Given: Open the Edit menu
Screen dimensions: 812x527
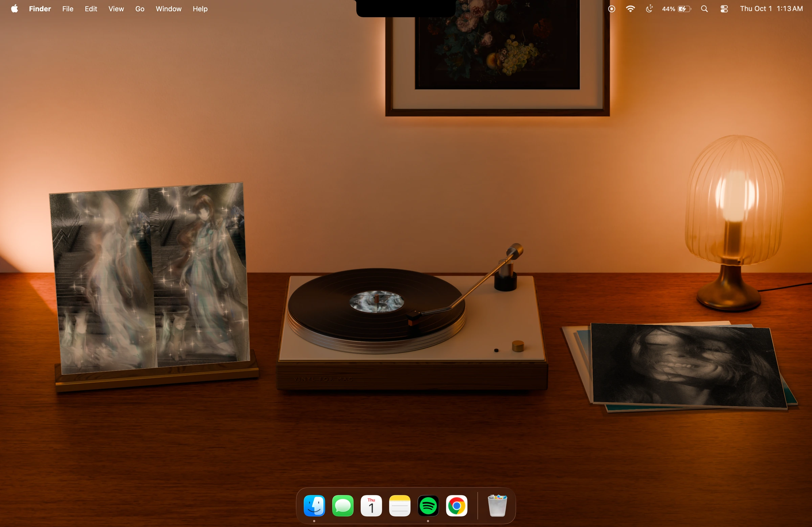Looking at the screenshot, I should pos(91,9).
